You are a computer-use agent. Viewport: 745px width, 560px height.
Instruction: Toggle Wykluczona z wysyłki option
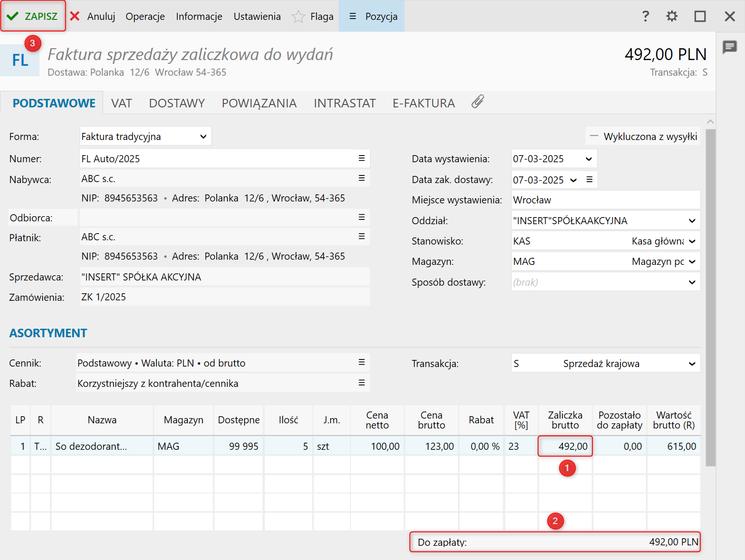coord(643,136)
